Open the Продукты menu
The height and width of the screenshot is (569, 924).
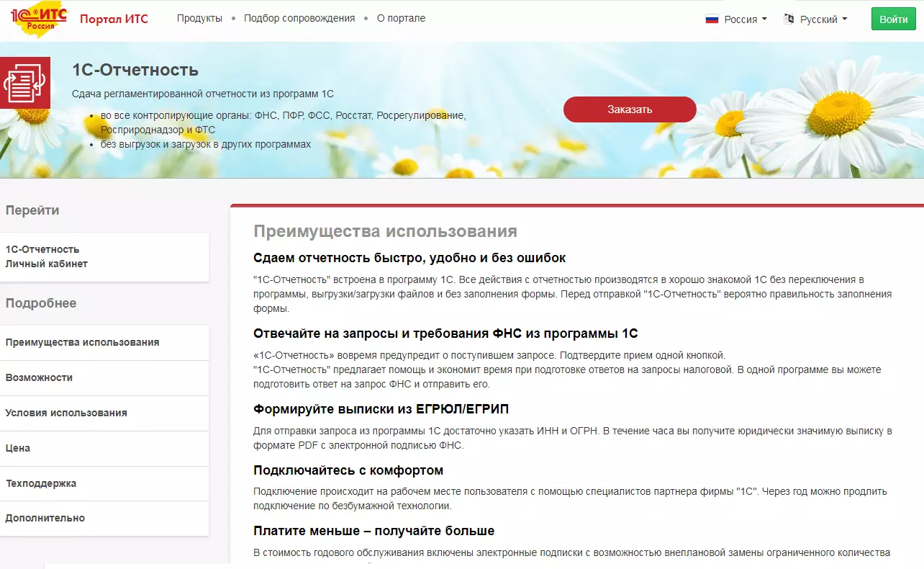199,18
